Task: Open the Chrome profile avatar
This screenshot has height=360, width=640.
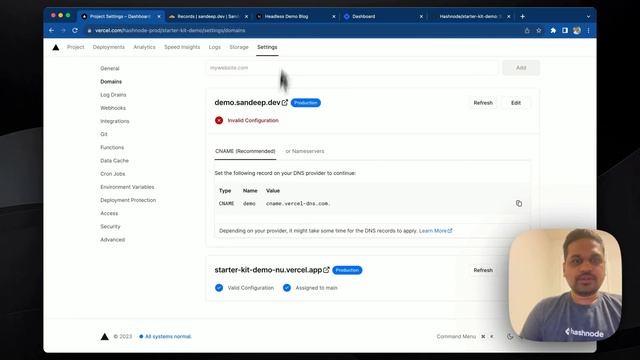Action: (577, 30)
